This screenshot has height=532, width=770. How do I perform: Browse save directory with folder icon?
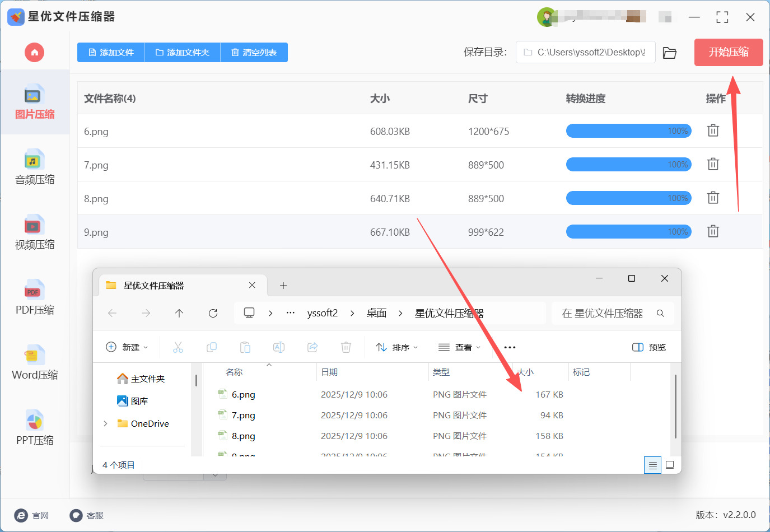(x=670, y=53)
